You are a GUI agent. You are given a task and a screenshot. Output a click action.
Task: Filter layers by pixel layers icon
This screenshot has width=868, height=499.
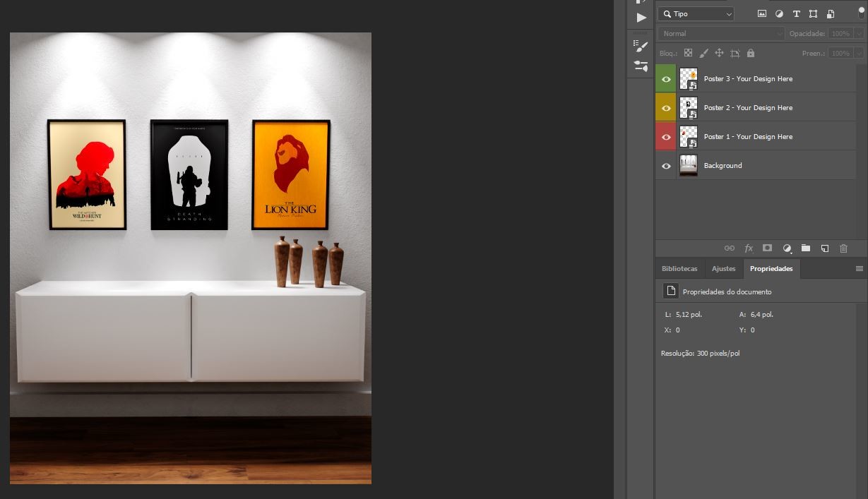tap(761, 13)
